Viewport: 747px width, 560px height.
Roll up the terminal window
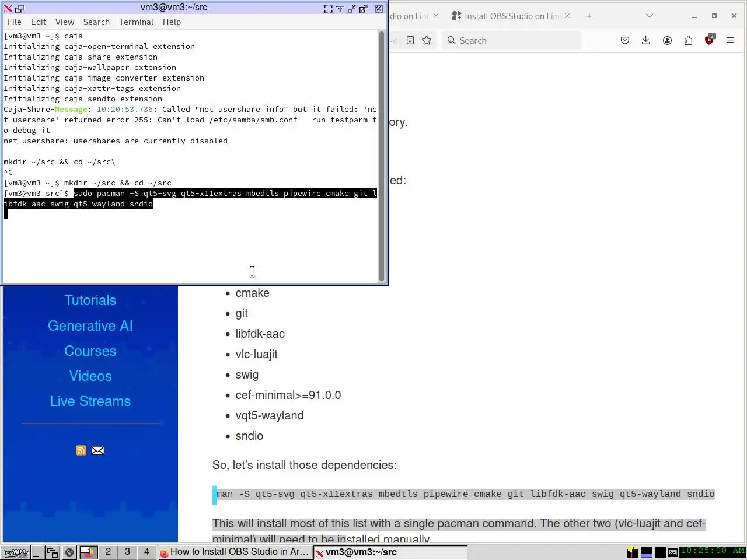pyautogui.click(x=340, y=8)
